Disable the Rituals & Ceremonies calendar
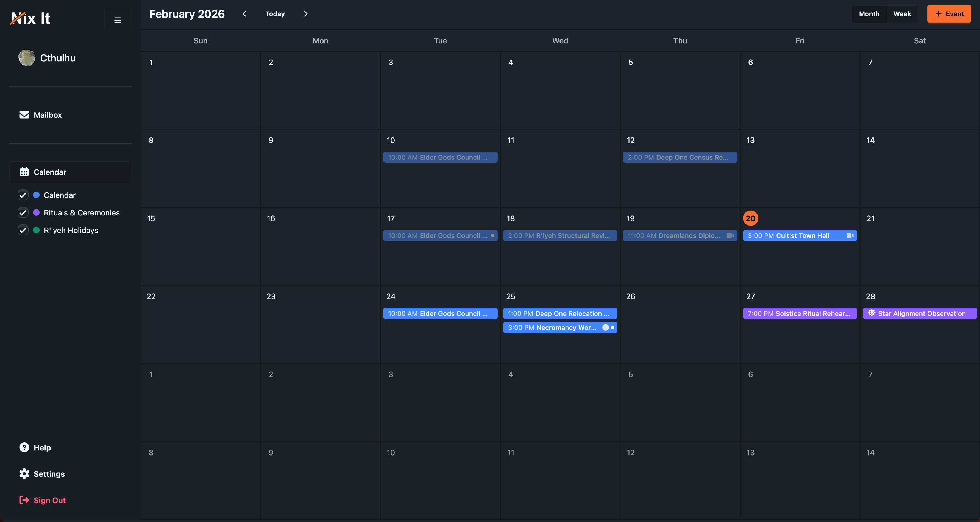This screenshot has height=522, width=980. click(23, 212)
